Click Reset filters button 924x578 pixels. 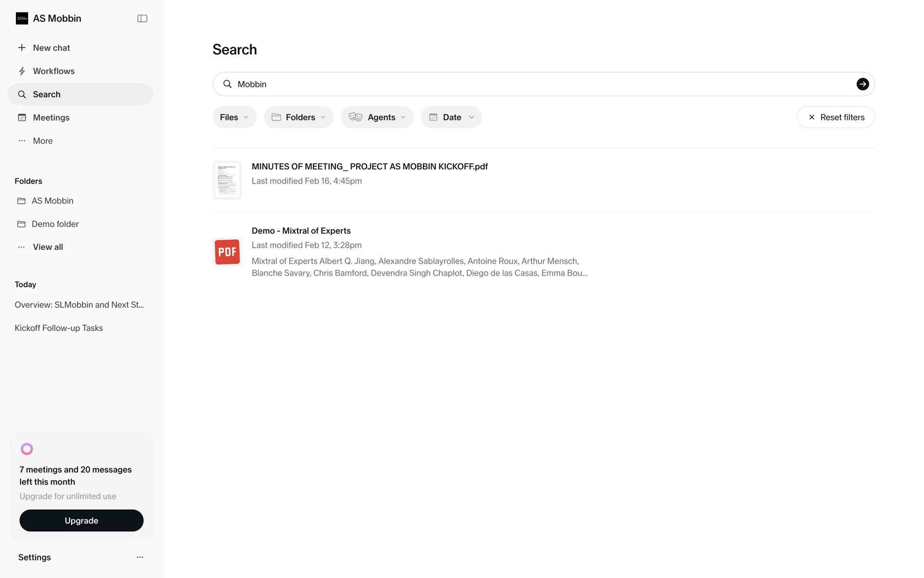[835, 117]
